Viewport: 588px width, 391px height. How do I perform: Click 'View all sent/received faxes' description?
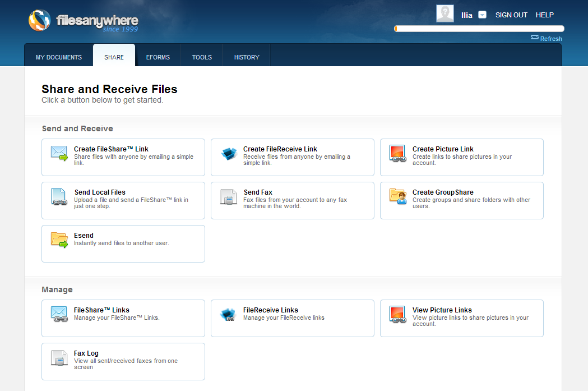click(x=126, y=364)
